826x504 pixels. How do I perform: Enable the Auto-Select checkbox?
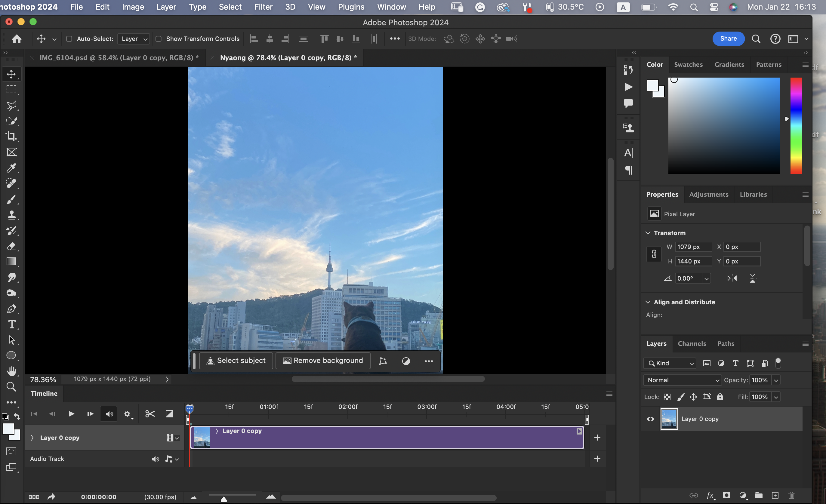[x=69, y=39]
